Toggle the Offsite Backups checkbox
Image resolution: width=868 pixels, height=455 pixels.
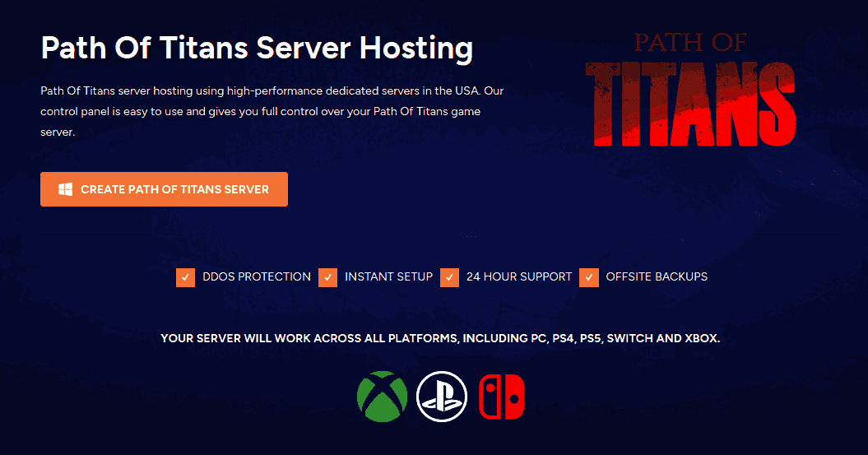tap(588, 277)
